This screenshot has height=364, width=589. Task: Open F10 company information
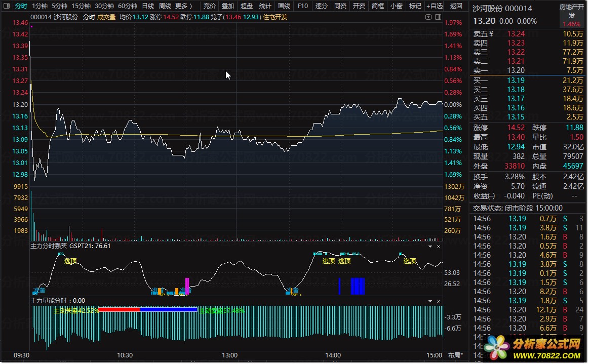tap(303, 6)
